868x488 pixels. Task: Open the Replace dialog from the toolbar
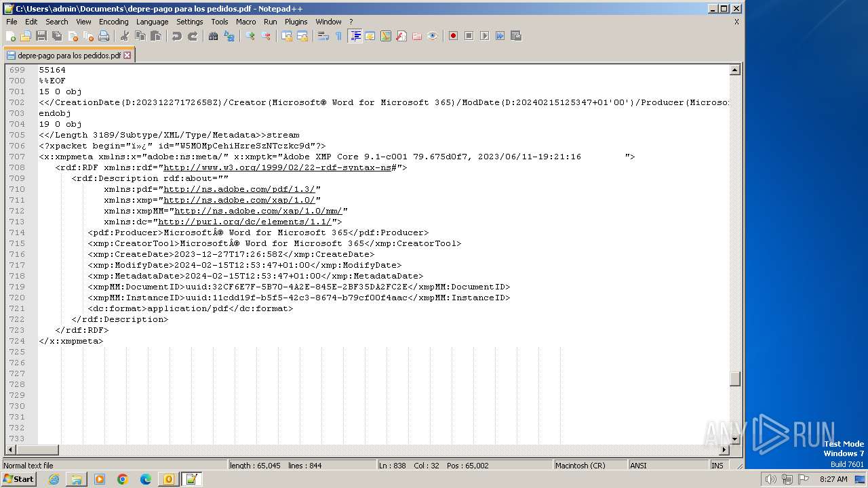point(229,36)
